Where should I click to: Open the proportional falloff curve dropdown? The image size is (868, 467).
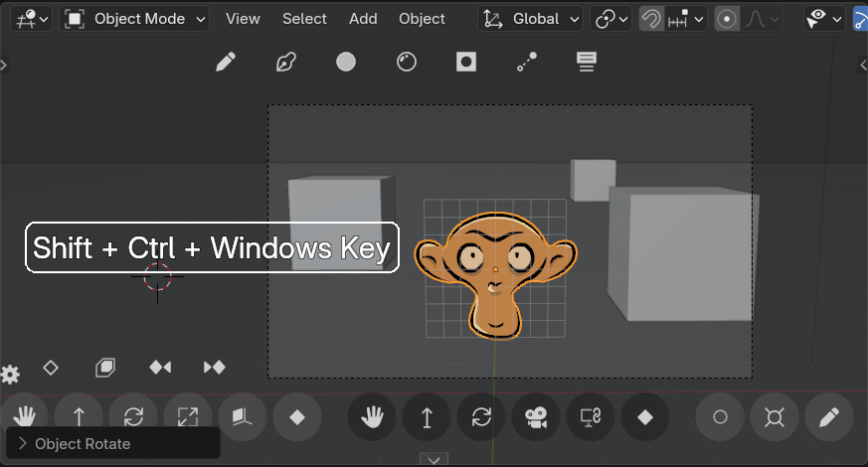(763, 19)
